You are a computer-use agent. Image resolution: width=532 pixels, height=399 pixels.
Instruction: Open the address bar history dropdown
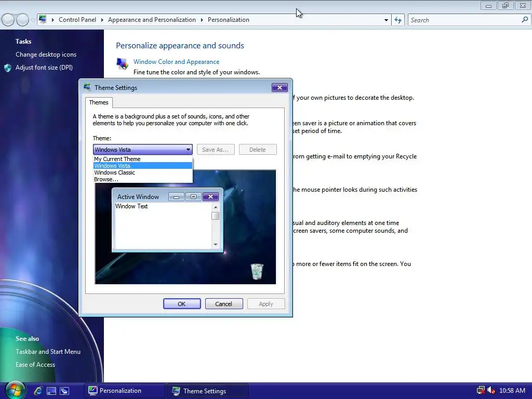386,20
